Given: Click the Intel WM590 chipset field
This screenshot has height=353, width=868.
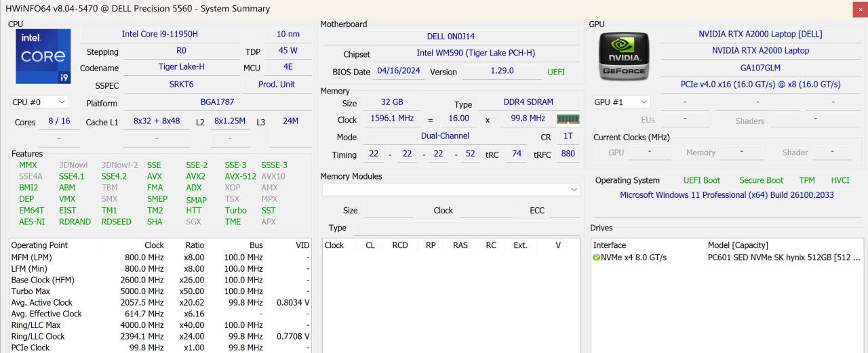Looking at the screenshot, I should point(475,54).
